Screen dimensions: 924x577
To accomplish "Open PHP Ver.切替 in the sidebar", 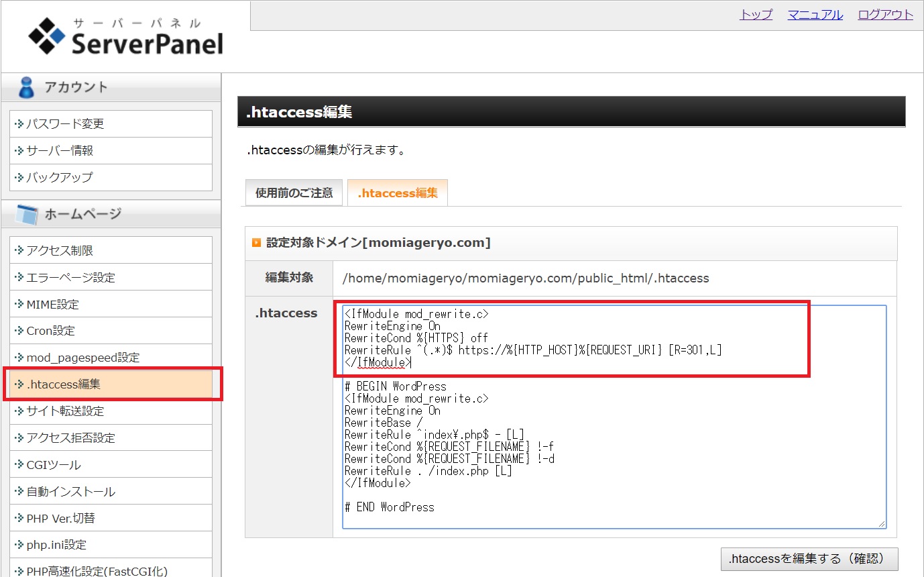I will click(x=111, y=519).
